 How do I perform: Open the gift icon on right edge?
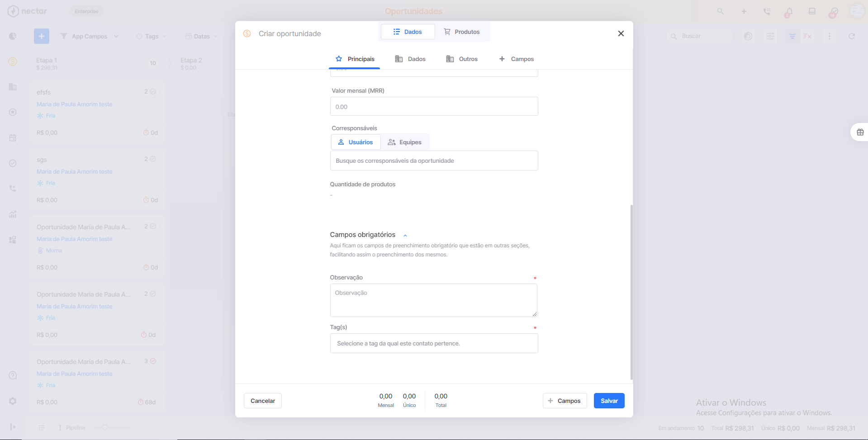[860, 132]
